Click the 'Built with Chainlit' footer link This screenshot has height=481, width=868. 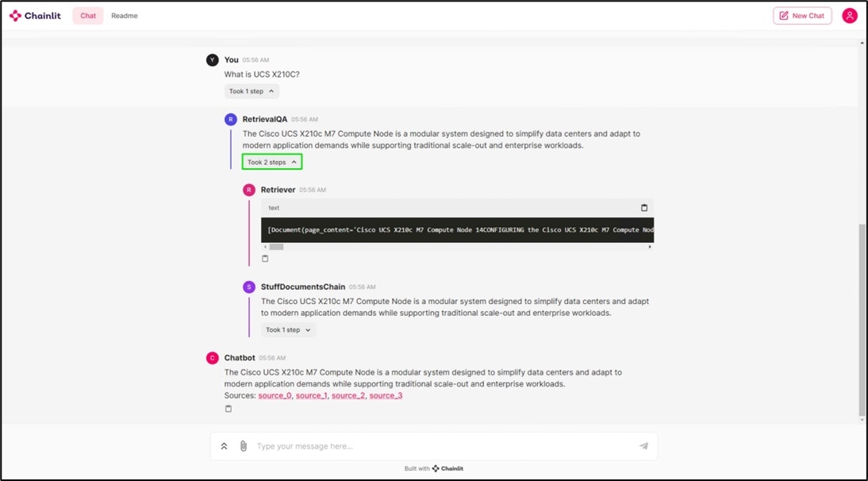coord(434,469)
